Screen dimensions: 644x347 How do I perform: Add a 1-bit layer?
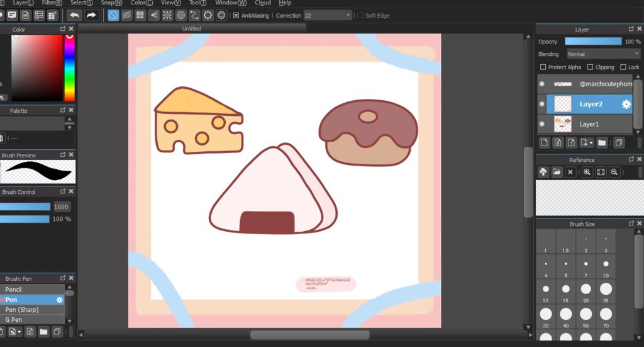pos(571,143)
